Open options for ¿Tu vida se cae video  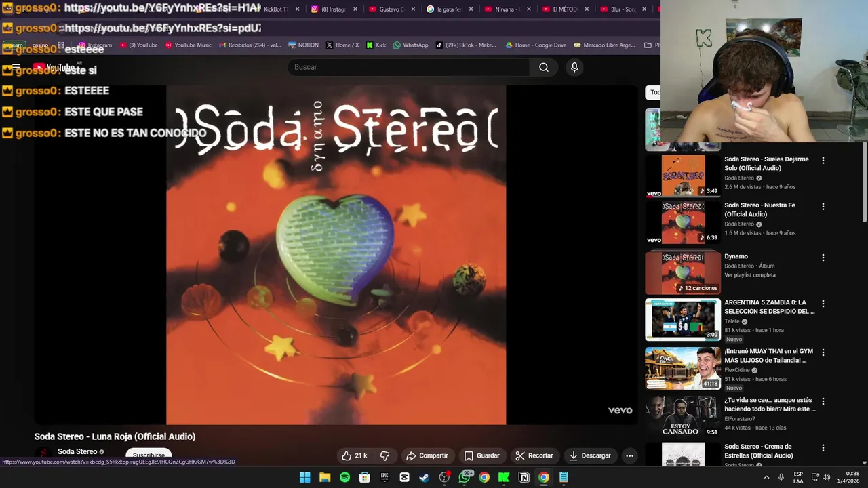pos(823,401)
